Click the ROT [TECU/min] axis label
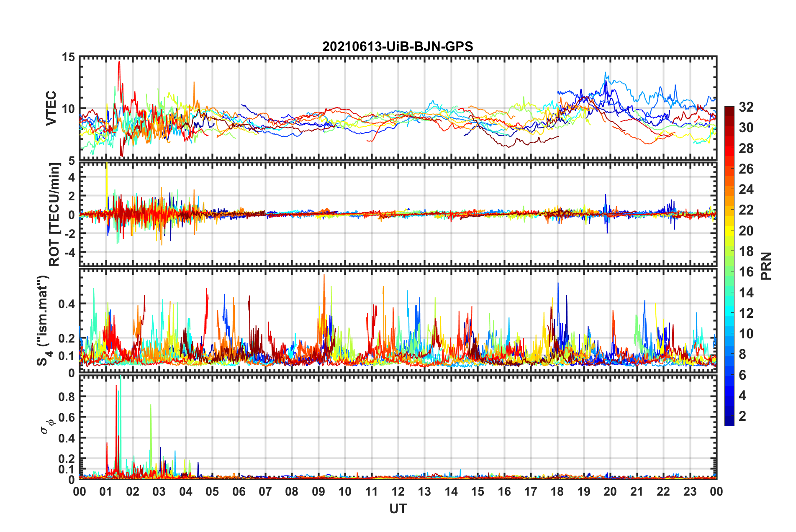 (x=54, y=215)
